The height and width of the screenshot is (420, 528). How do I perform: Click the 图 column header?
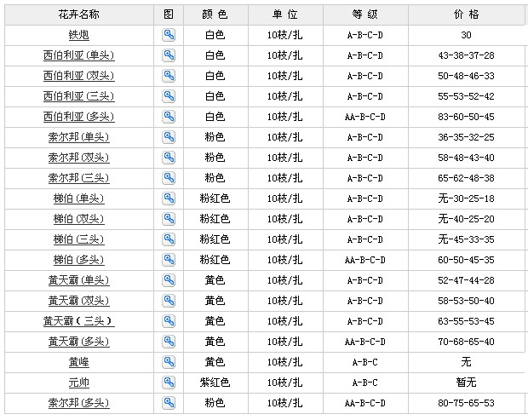pos(169,14)
